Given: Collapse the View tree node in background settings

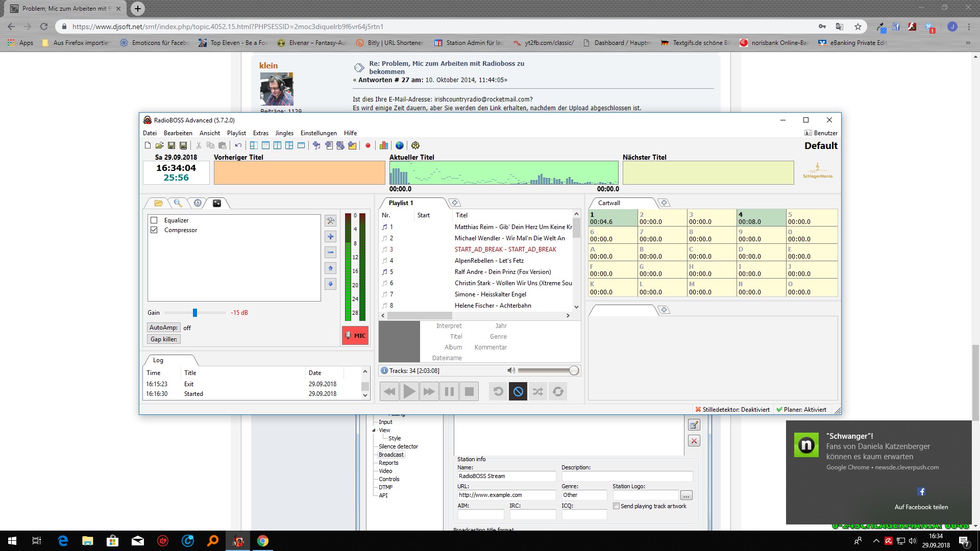Looking at the screenshot, I should click(x=374, y=431).
